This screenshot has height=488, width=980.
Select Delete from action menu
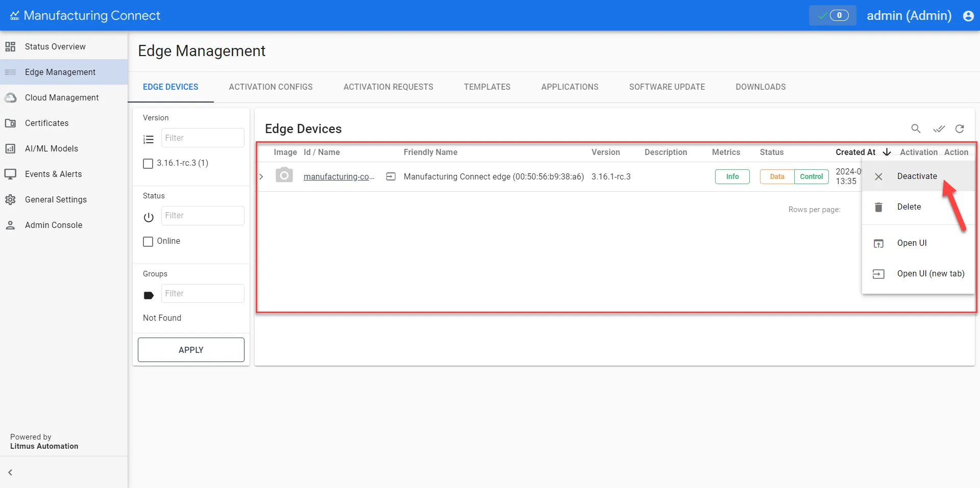[x=918, y=207]
